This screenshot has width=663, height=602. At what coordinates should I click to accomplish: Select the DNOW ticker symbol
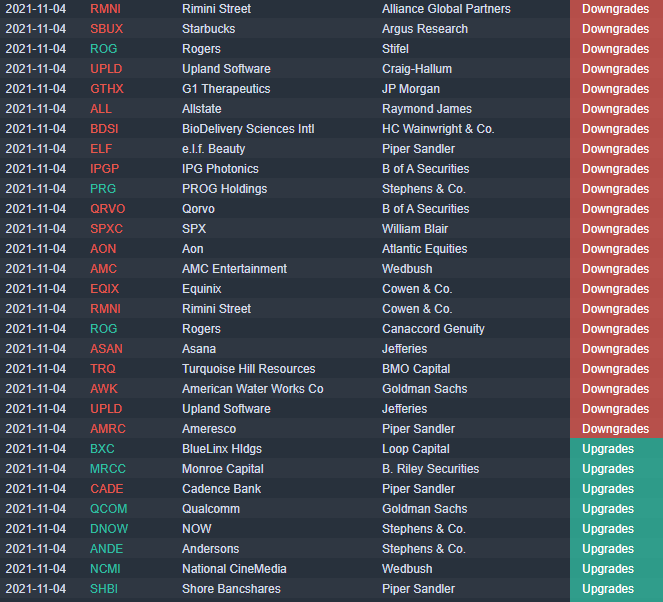109,529
